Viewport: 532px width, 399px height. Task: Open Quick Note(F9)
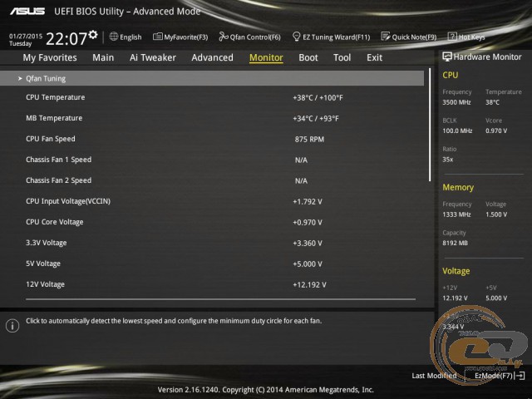[409, 37]
